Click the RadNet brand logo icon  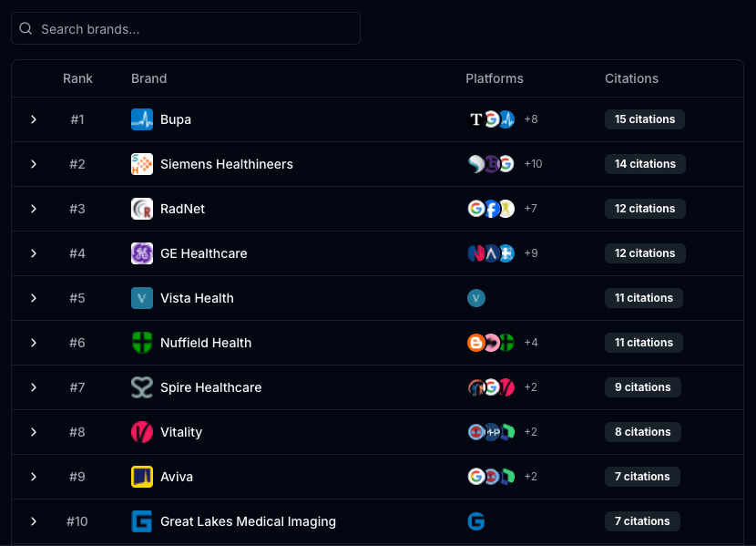pyautogui.click(x=142, y=209)
